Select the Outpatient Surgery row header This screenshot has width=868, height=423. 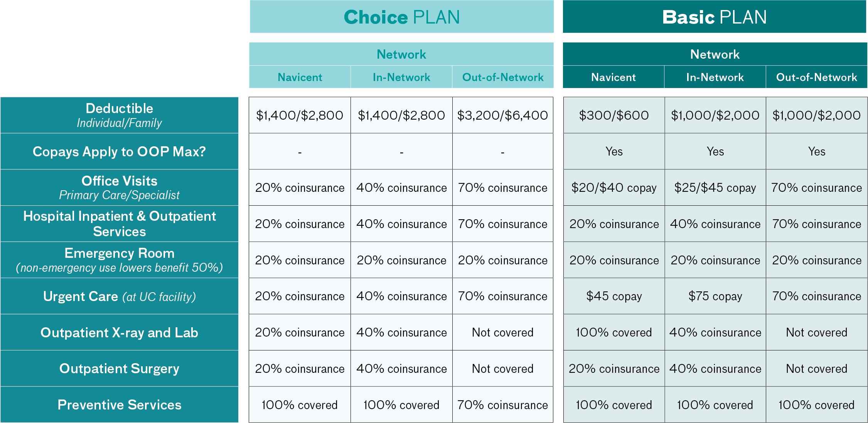120,369
